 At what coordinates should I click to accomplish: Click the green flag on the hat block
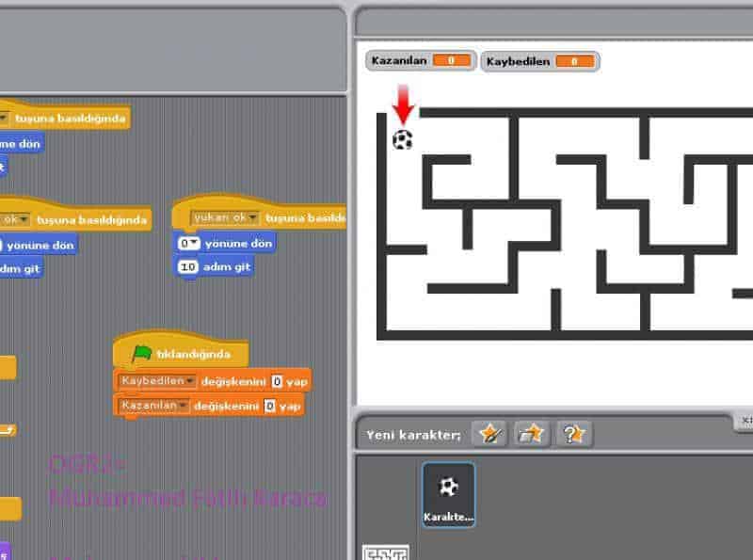pos(142,354)
